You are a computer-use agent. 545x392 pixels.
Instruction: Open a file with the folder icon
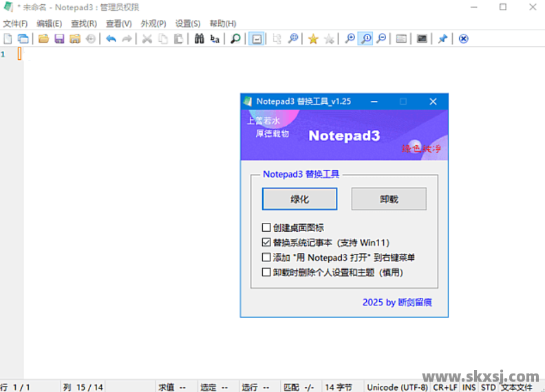coord(43,39)
